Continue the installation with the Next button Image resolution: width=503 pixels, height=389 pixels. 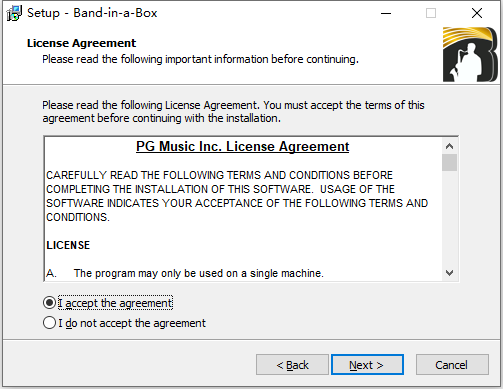click(367, 365)
